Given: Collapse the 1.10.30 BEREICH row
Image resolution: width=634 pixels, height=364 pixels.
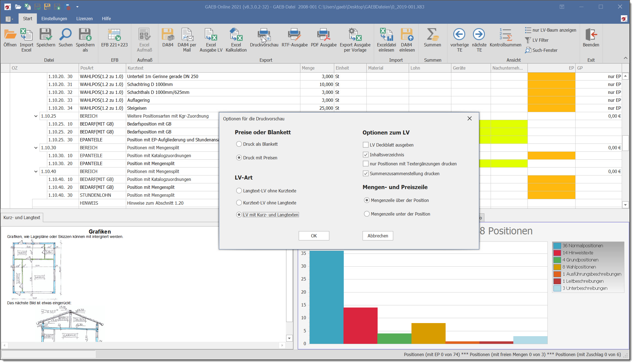Looking at the screenshot, I should 36,148.
